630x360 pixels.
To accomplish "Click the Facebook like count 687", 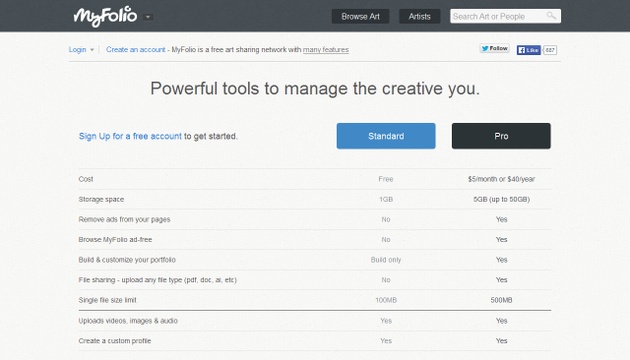I will click(550, 50).
